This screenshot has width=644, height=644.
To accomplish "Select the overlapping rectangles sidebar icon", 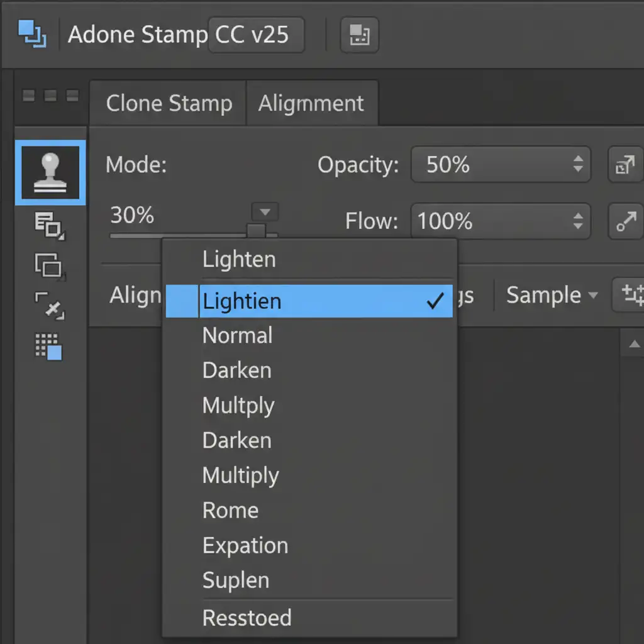I will point(49,265).
